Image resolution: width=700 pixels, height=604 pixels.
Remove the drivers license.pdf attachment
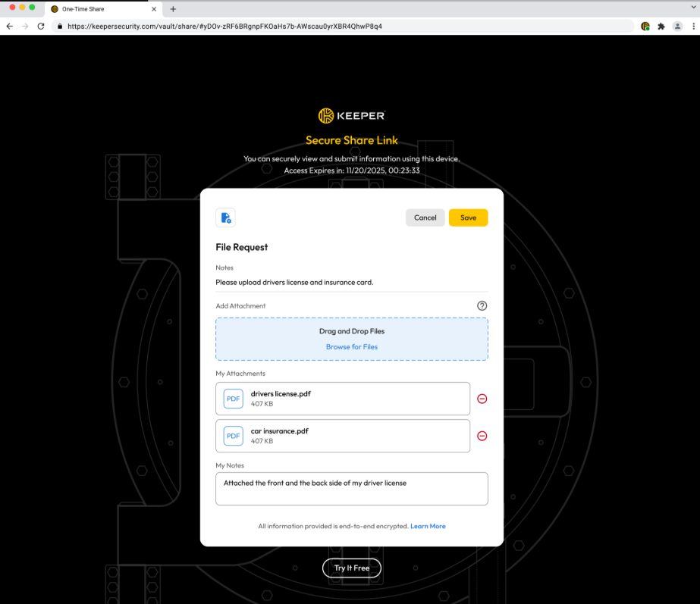pyautogui.click(x=482, y=399)
